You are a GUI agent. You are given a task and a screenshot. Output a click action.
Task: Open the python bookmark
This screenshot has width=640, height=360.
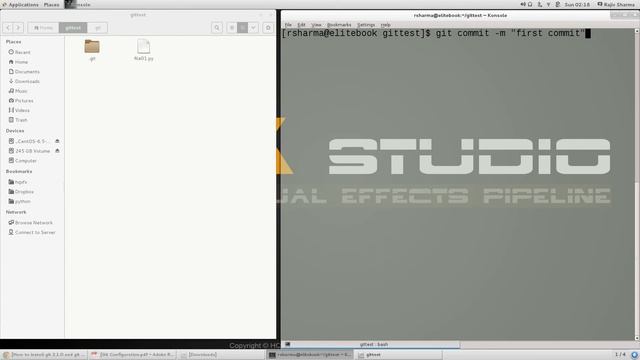pos(20,202)
